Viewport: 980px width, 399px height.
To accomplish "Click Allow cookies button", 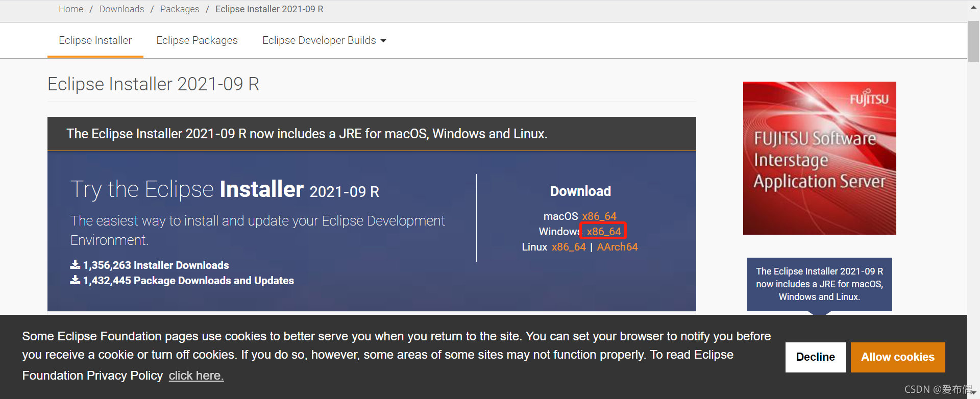I will click(x=898, y=357).
